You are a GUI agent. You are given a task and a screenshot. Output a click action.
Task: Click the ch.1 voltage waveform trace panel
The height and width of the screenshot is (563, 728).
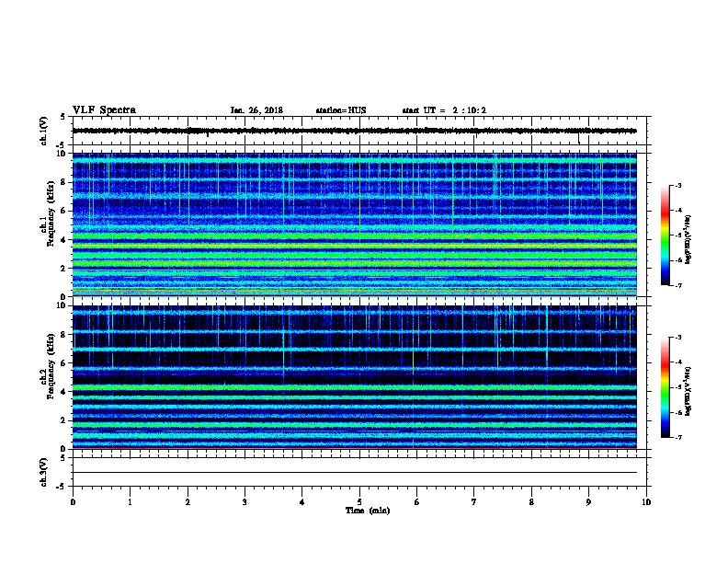(359, 131)
